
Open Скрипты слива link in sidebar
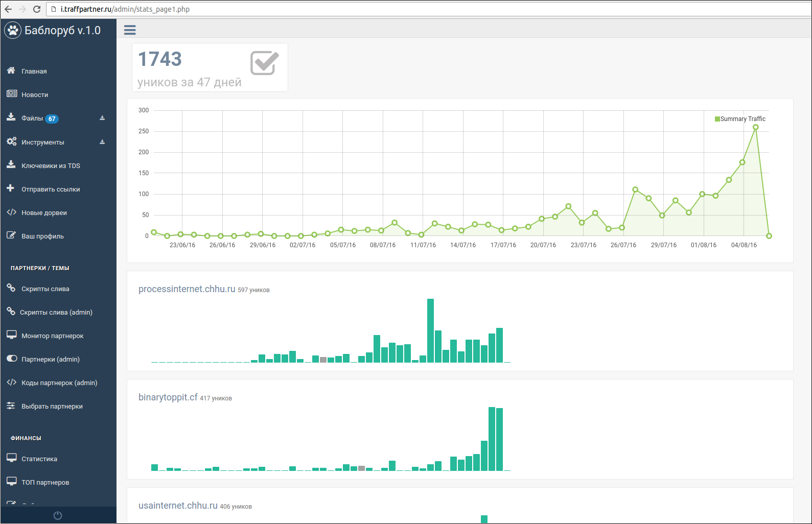pyautogui.click(x=45, y=289)
